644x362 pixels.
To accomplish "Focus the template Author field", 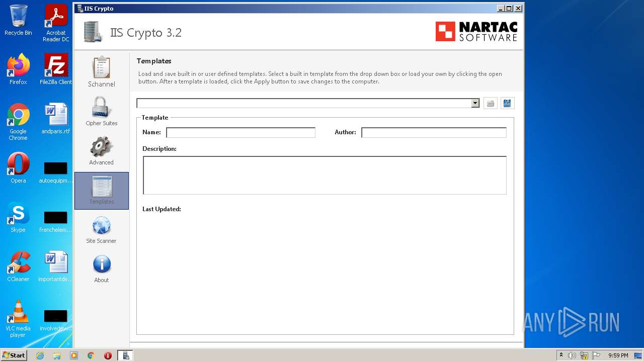I will click(434, 132).
